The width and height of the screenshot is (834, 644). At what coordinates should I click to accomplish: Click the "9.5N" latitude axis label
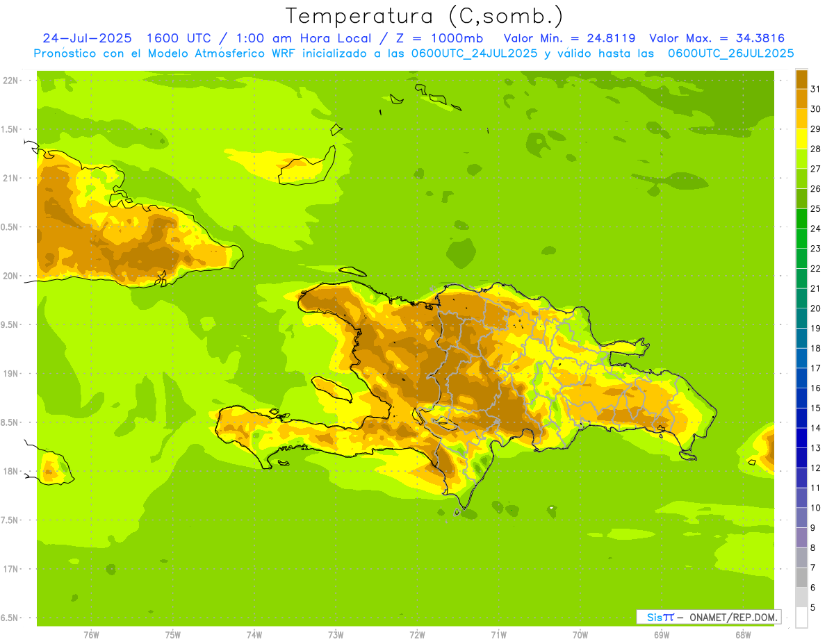pos(11,325)
